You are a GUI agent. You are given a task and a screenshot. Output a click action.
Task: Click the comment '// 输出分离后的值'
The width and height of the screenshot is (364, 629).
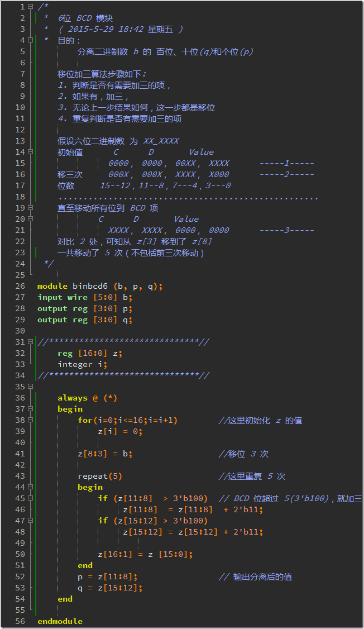pyautogui.click(x=255, y=577)
